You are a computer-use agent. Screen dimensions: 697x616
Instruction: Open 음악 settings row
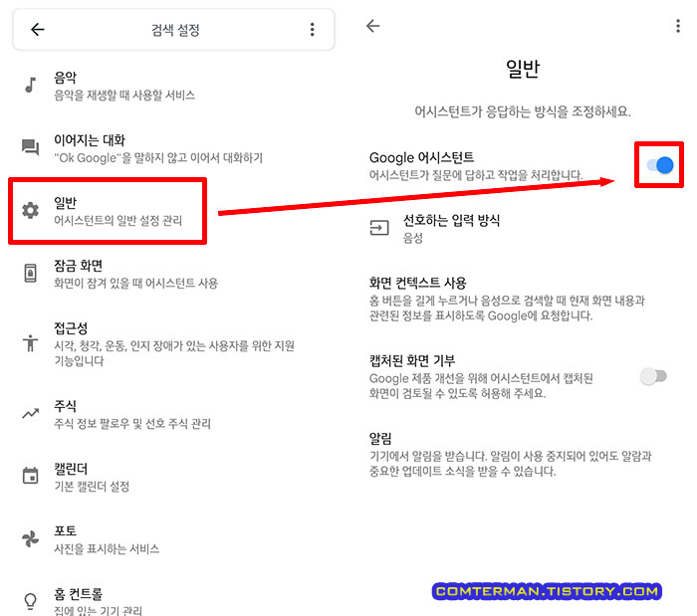(173, 86)
